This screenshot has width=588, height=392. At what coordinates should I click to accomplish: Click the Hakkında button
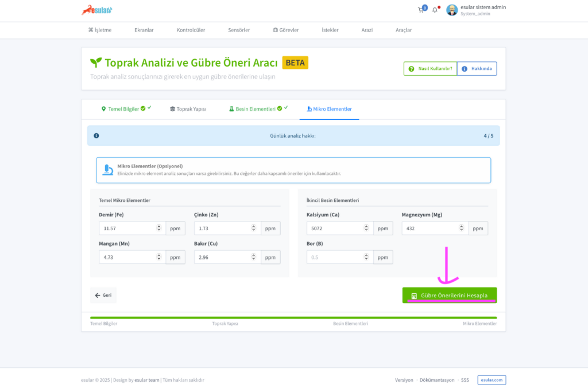(x=477, y=69)
